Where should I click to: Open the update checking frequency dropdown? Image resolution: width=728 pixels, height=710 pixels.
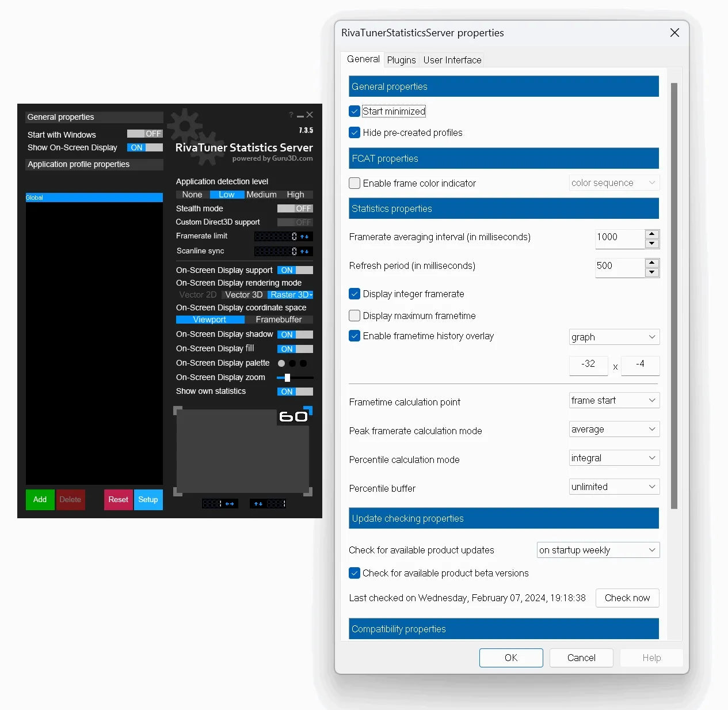coord(597,550)
